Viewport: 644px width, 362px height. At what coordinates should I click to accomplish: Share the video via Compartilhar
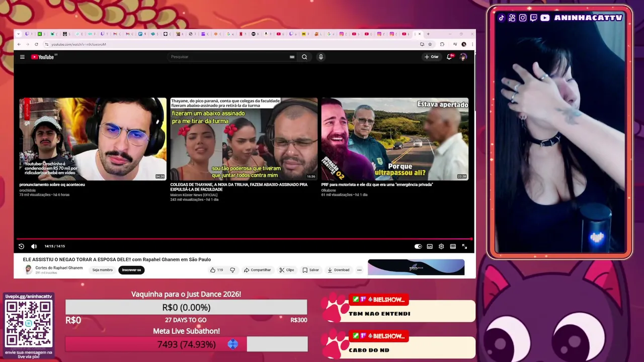pyautogui.click(x=257, y=270)
